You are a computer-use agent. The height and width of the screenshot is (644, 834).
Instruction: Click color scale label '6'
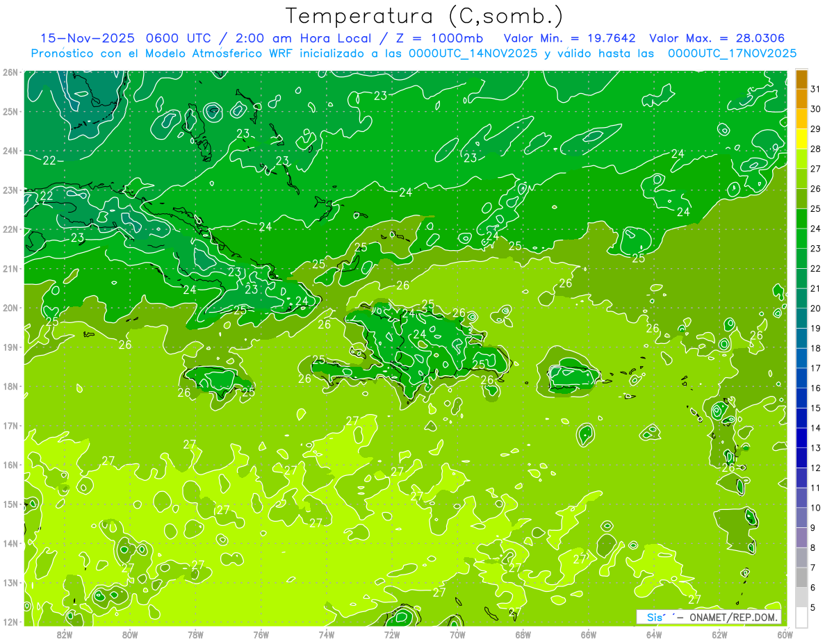click(x=813, y=587)
